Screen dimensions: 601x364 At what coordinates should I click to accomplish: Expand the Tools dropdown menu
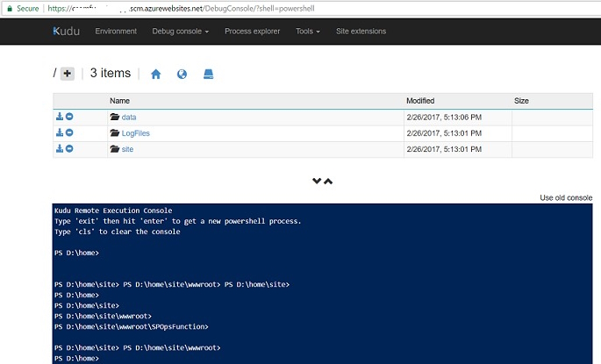[308, 32]
